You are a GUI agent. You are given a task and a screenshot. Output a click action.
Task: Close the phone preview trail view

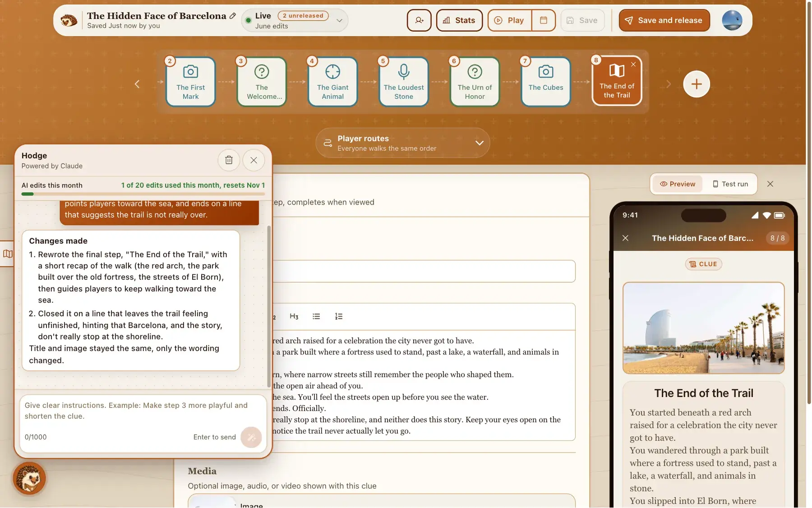(x=625, y=238)
